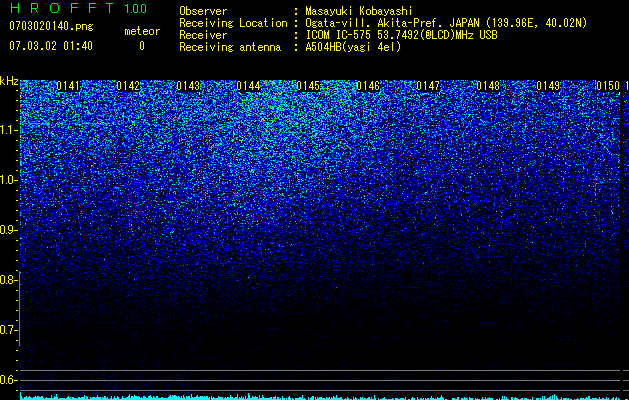Click the 0143 time marker
Image resolution: width=629 pixels, height=400 pixels.
pyautogui.click(x=188, y=86)
